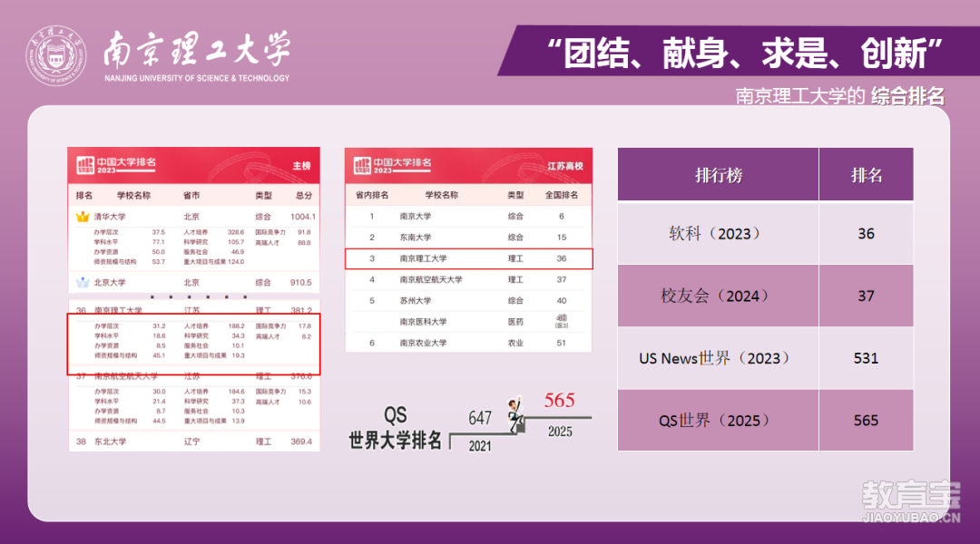This screenshot has width=980, height=544.
Task: Click the ranking logo in the 江苏高校 header
Action: tap(362, 166)
